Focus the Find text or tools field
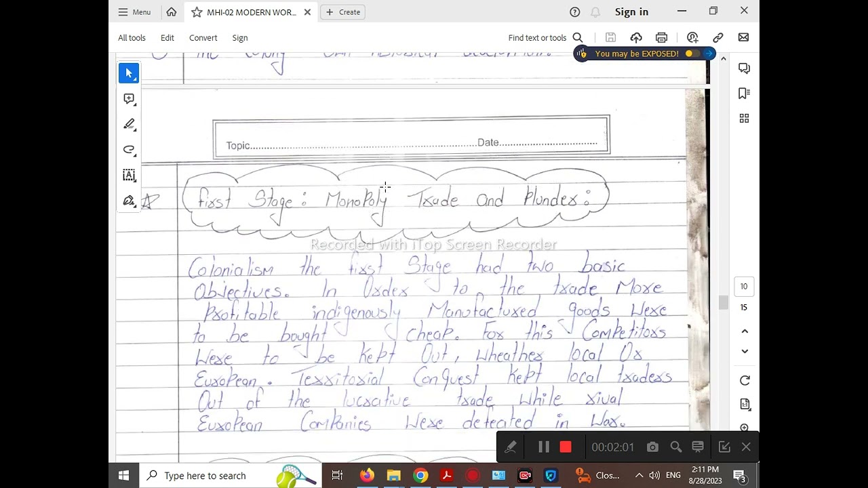This screenshot has width=868, height=488. coord(537,38)
